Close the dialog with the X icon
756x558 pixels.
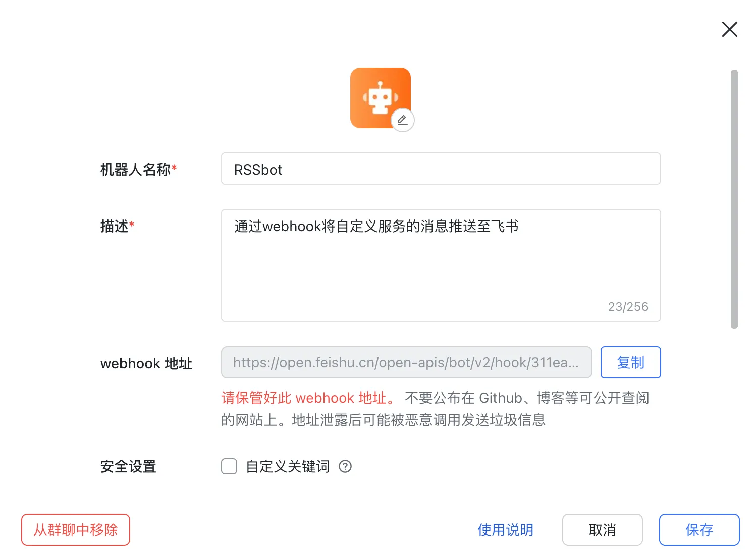[x=729, y=29]
